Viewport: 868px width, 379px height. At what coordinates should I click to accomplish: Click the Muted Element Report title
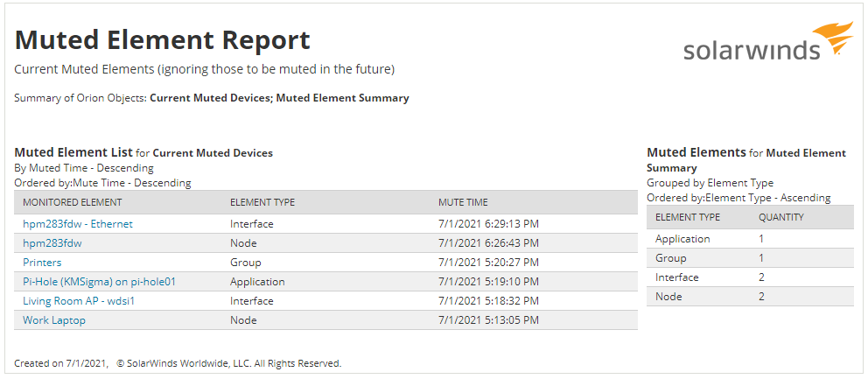click(163, 40)
